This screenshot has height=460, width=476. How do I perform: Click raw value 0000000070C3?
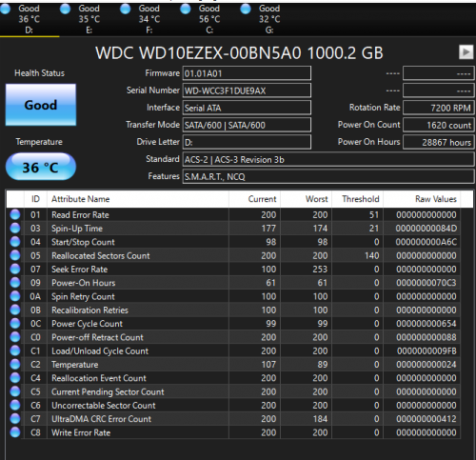click(426, 283)
